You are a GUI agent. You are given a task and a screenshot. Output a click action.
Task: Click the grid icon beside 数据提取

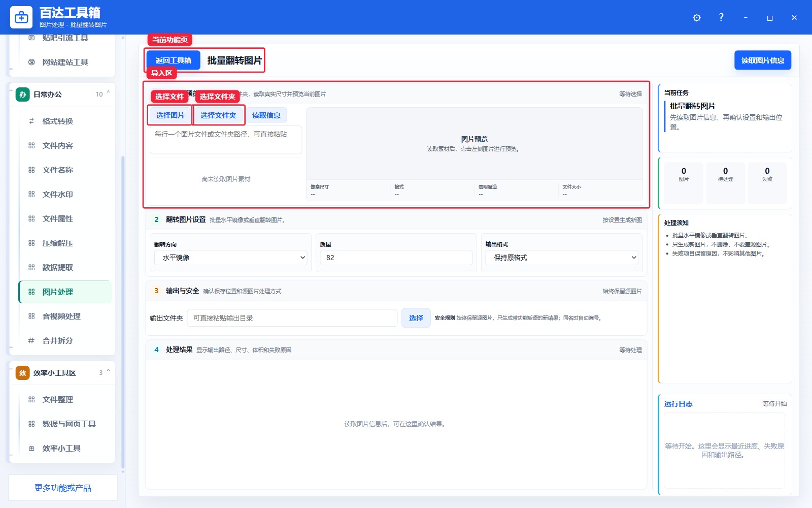(x=31, y=267)
